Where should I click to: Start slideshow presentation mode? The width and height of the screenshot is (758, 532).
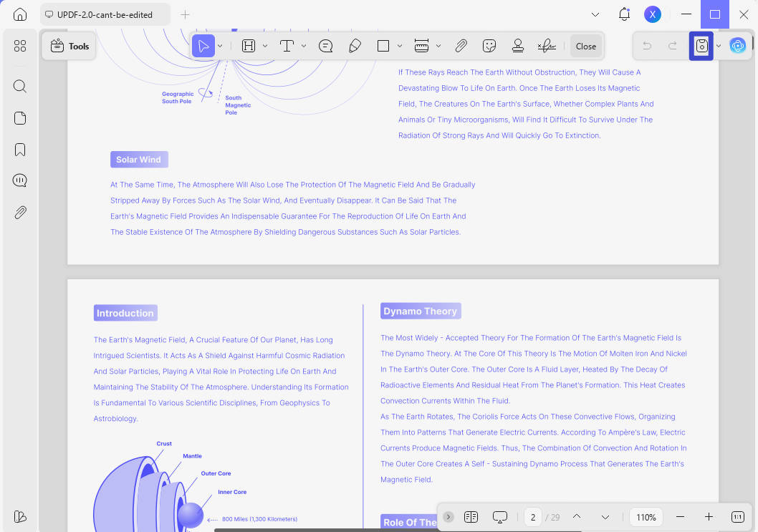(x=500, y=517)
